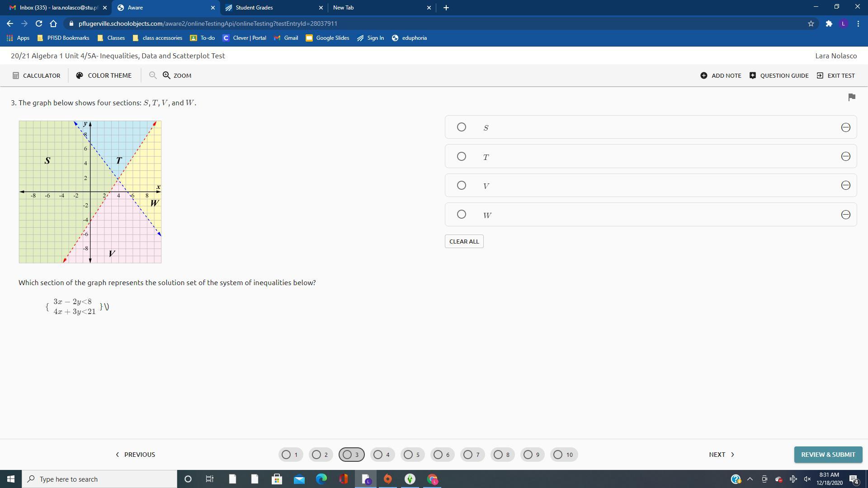
Task: Flag this question for review
Action: [x=852, y=97]
